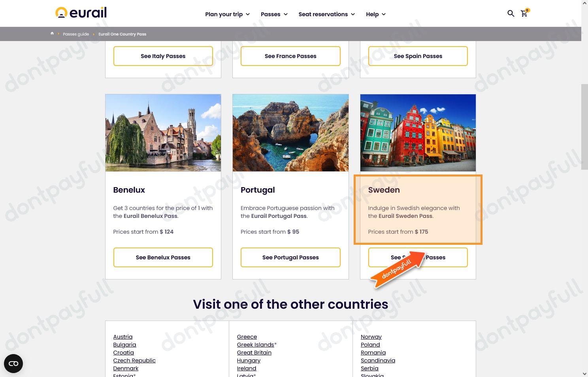Open the Great Britain link
This screenshot has width=588, height=377.
click(x=254, y=353)
